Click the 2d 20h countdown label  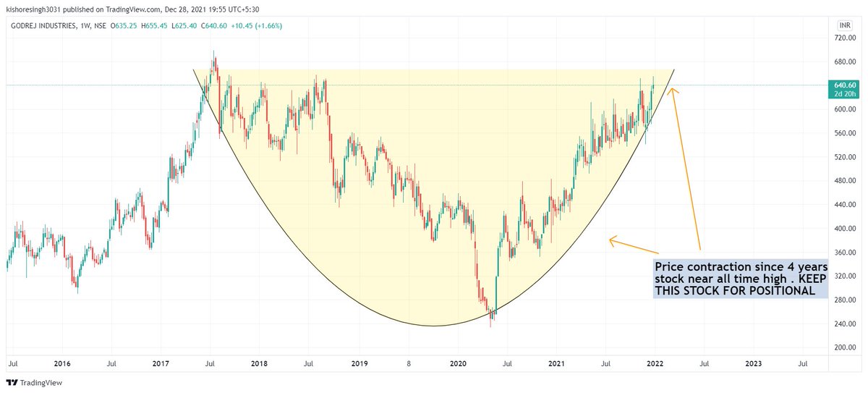845,94
